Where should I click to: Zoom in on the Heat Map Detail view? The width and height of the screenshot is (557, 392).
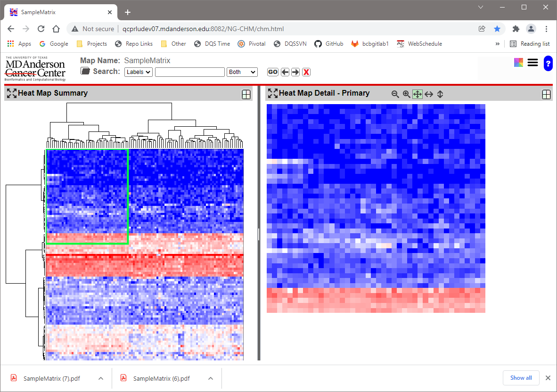click(x=406, y=94)
